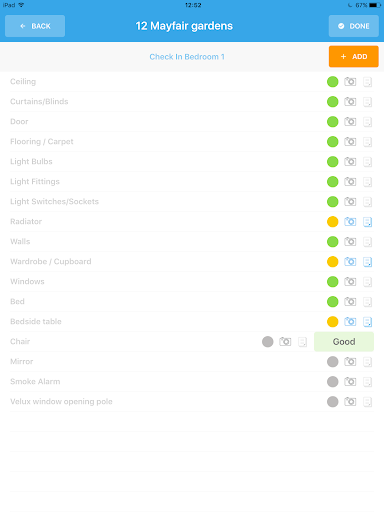Change yellow status dot for Radiator
This screenshot has height=512, width=384.
tap(332, 222)
